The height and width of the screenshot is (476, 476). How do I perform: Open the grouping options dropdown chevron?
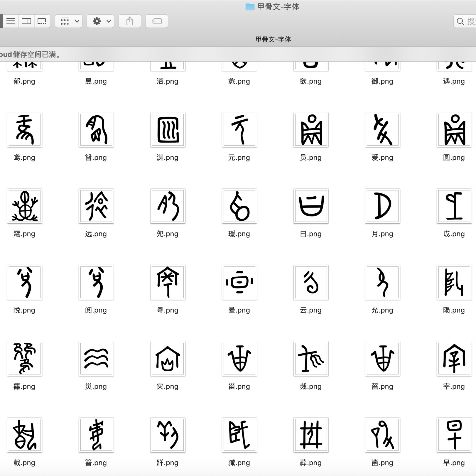coord(77,21)
